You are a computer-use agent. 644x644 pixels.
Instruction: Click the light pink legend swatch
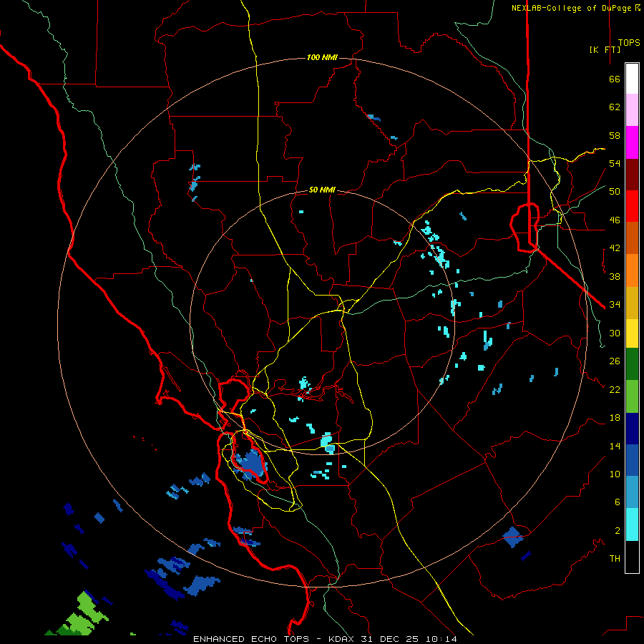click(632, 110)
